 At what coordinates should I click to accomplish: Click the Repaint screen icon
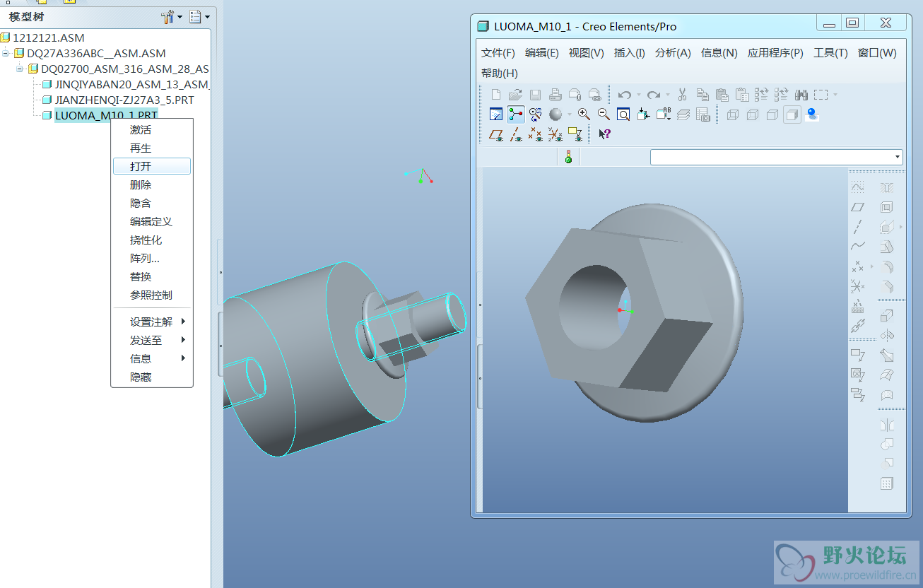(x=496, y=114)
